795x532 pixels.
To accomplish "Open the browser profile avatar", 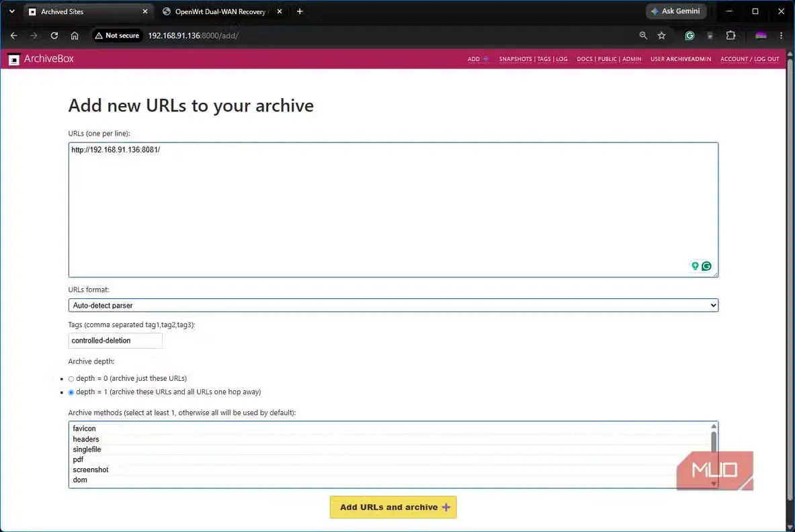I will (761, 36).
